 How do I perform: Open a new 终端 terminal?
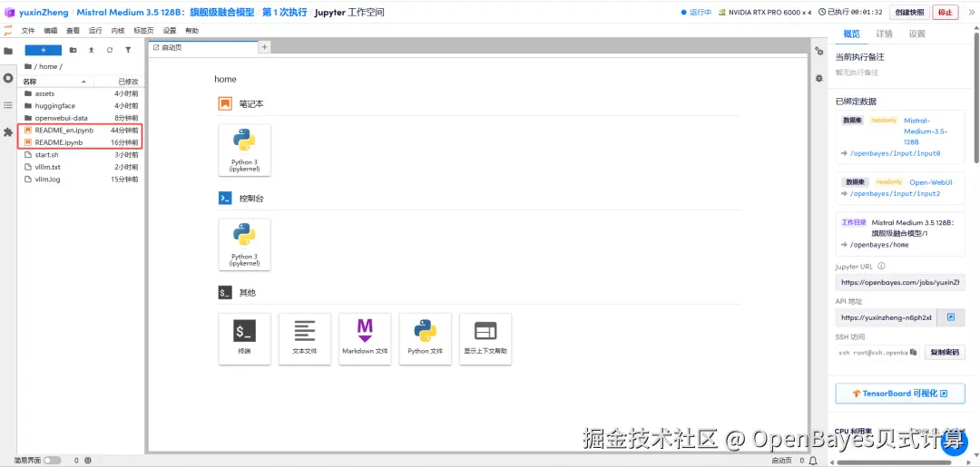tap(244, 338)
